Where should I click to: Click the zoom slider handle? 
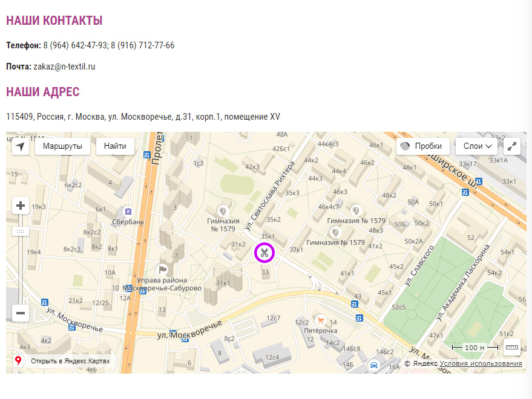(x=21, y=232)
